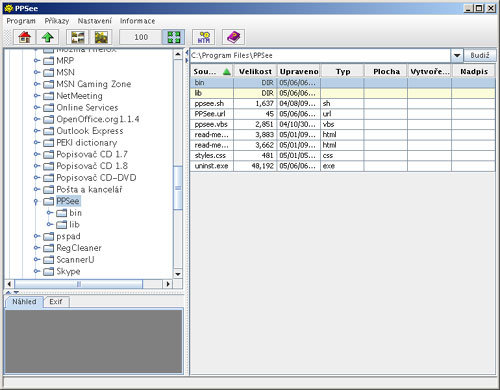Select Online Services folder in tree
The width and height of the screenshot is (500, 390).
pyautogui.click(x=87, y=107)
